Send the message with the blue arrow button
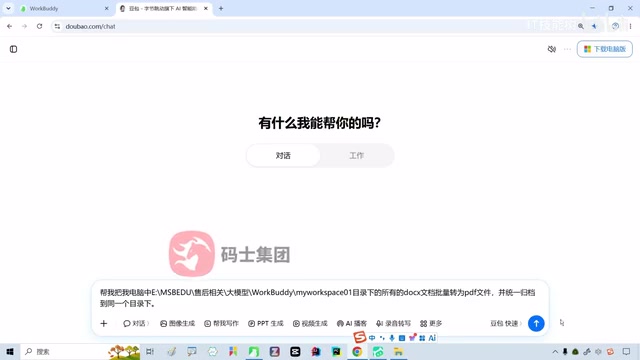The height and width of the screenshot is (360, 640). (536, 323)
